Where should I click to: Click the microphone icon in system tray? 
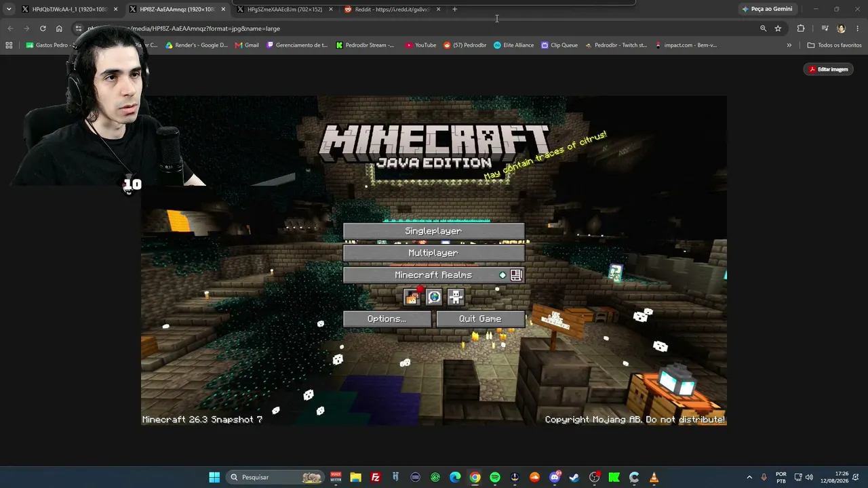pyautogui.click(x=764, y=477)
